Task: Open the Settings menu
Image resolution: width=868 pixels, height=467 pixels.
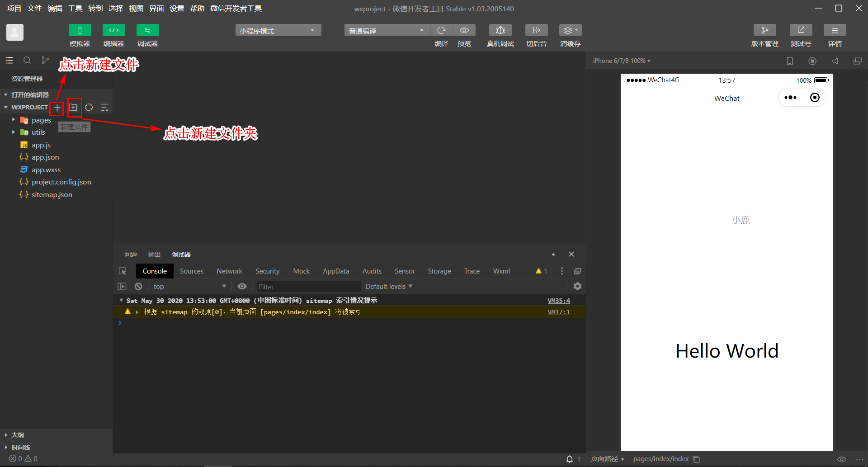Action: click(x=177, y=9)
